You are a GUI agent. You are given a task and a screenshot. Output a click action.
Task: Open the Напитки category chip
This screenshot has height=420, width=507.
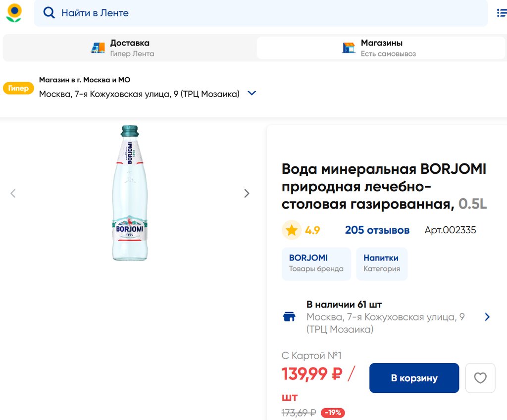point(381,263)
